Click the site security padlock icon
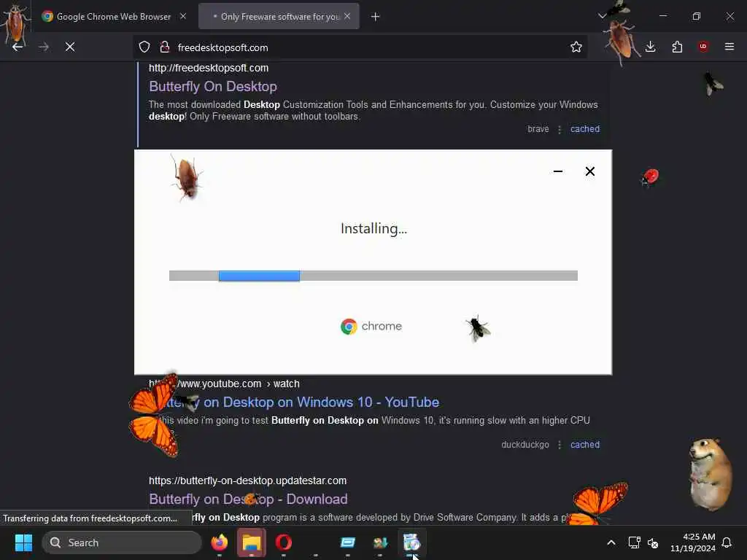The height and width of the screenshot is (560, 747). point(165,47)
